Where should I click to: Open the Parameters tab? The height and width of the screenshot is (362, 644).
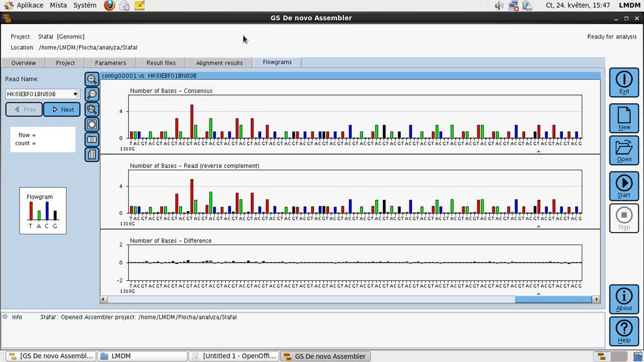[x=111, y=63]
